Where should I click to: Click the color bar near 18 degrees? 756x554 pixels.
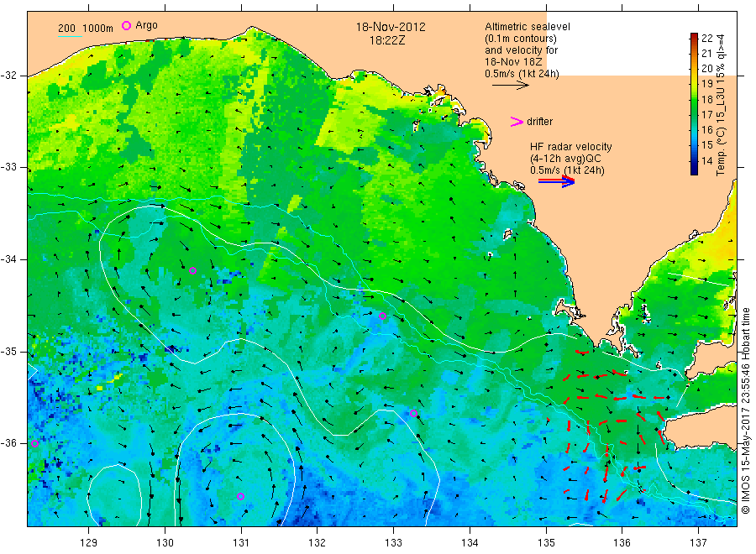[695, 99]
